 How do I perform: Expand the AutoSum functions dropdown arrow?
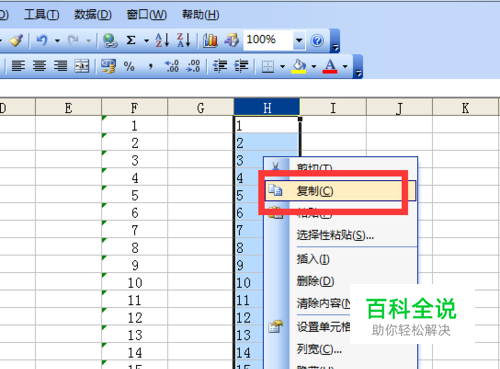tap(146, 41)
